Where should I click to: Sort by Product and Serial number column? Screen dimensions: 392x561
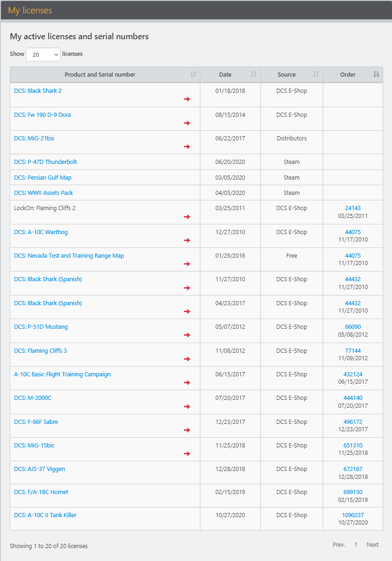pos(105,74)
